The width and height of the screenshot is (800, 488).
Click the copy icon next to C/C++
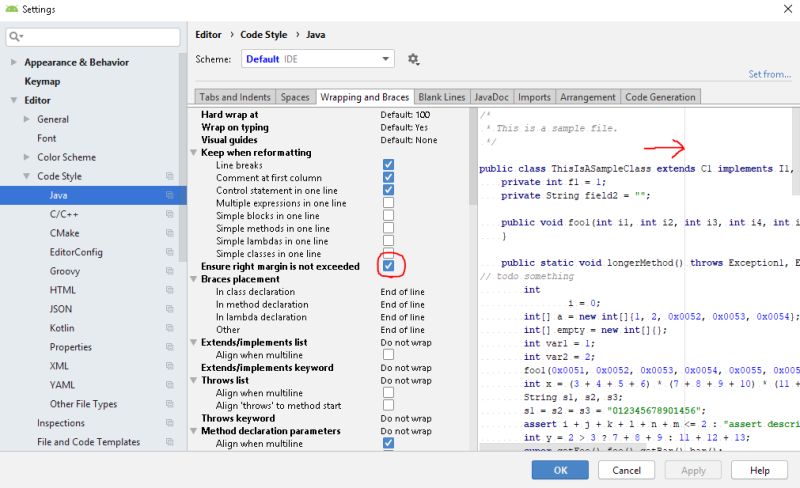click(x=169, y=214)
